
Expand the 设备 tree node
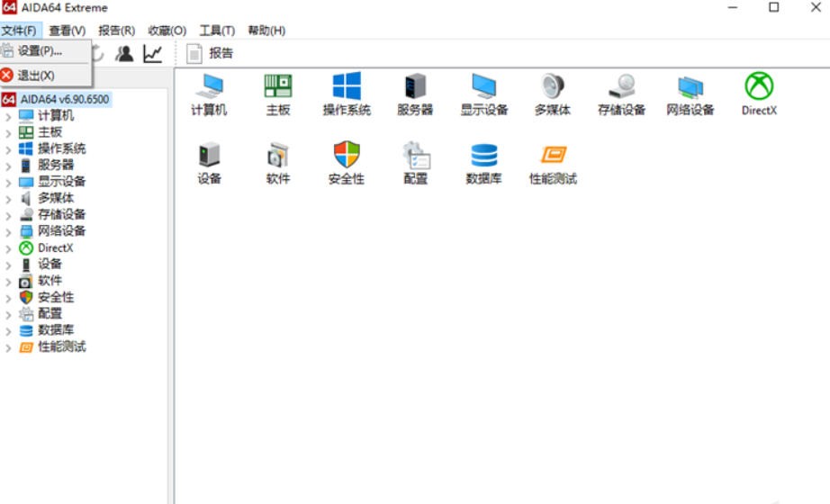point(8,265)
